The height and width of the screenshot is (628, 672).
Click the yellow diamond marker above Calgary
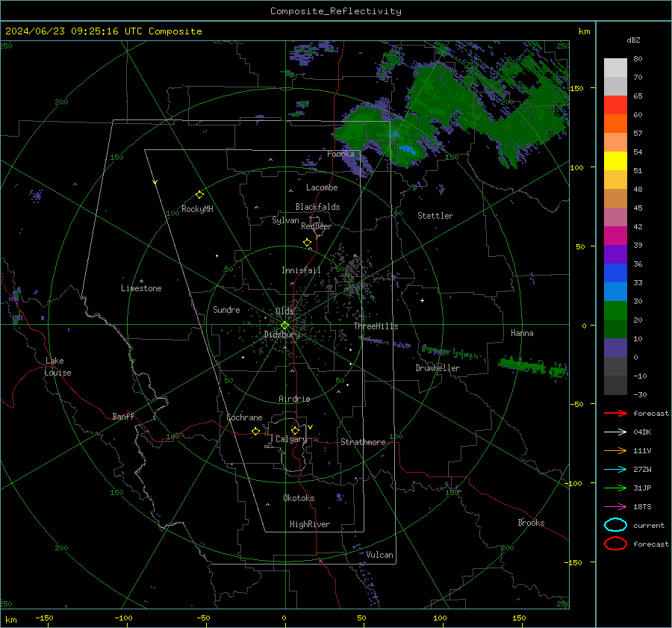click(295, 430)
